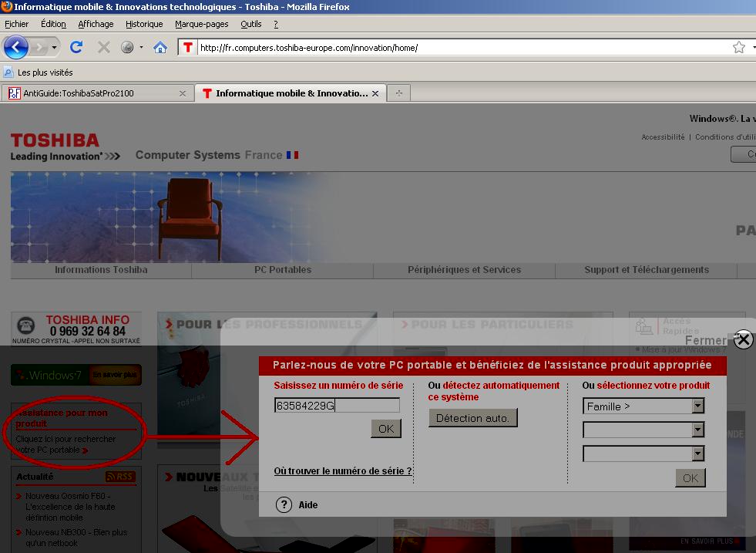Click the RSS badge next to Actualité
The image size is (756, 553).
coord(120,477)
